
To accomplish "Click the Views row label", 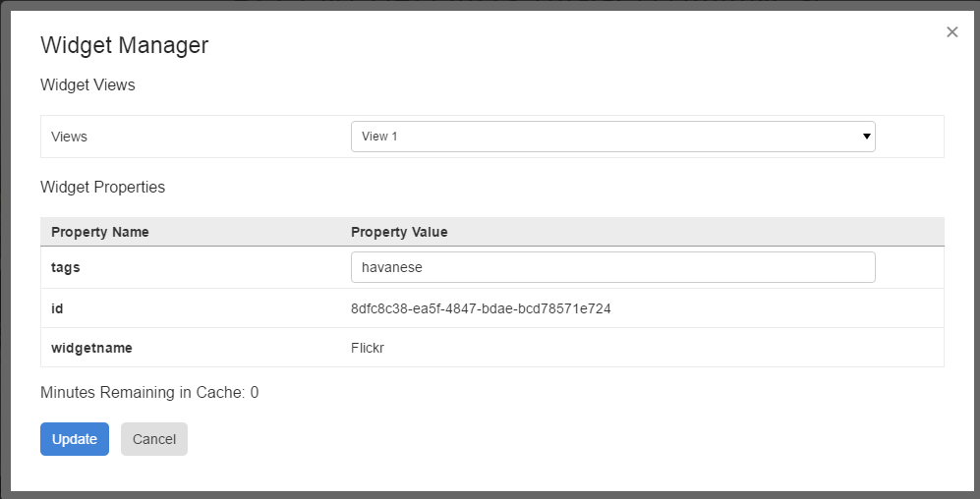I will tap(69, 137).
